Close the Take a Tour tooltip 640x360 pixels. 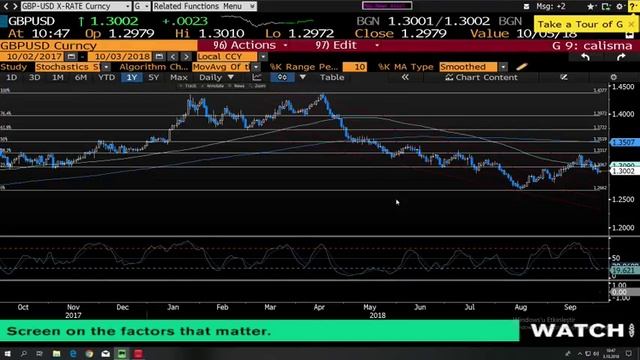coord(631,24)
